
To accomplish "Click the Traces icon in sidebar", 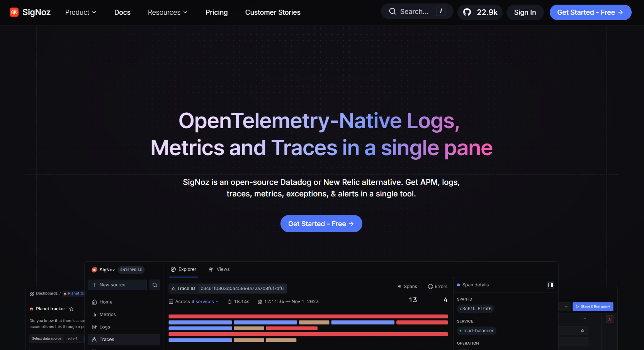I will click(94, 339).
